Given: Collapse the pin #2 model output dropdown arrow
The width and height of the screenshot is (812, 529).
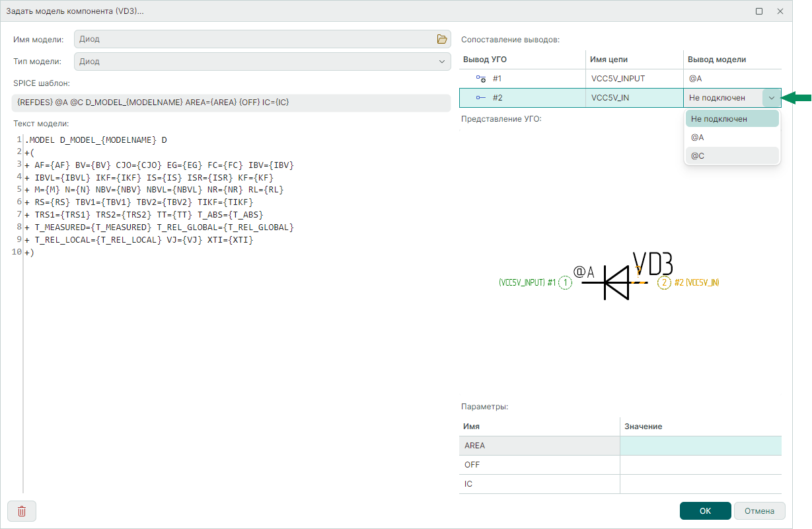Looking at the screenshot, I should (771, 98).
